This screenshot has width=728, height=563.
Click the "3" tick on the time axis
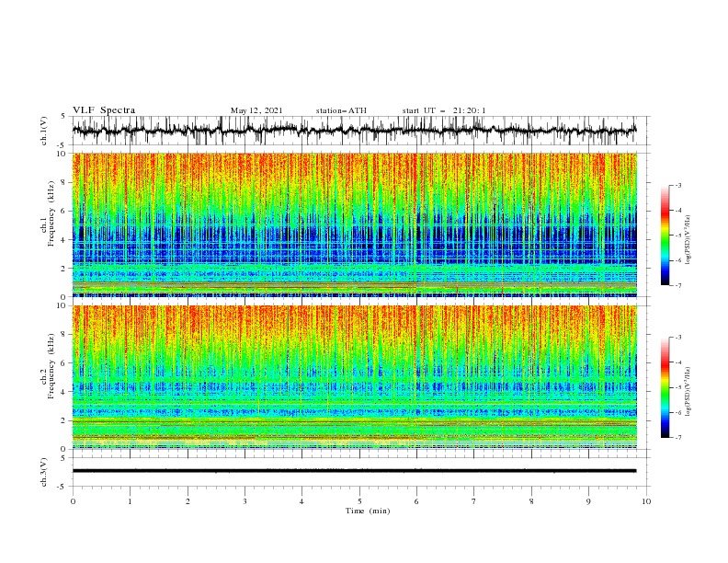pos(245,501)
